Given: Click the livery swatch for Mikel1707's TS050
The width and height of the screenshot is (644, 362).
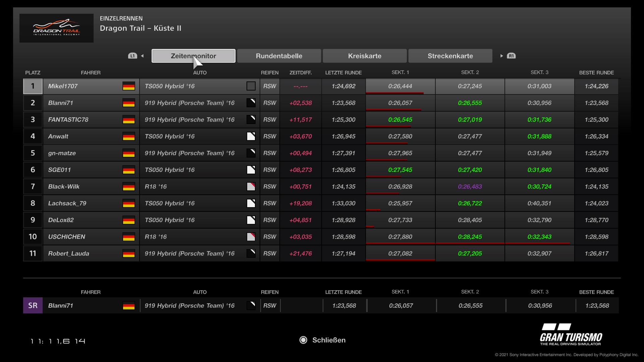Looking at the screenshot, I should (x=251, y=86).
